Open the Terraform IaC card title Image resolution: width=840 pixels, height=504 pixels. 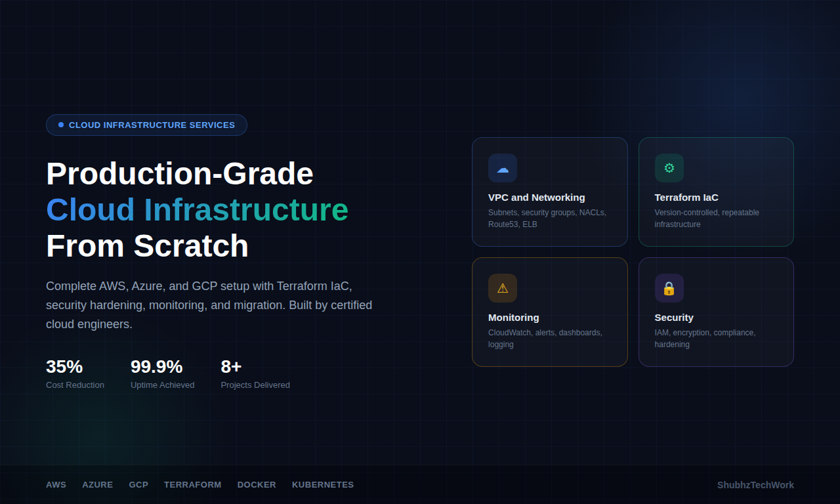[x=686, y=198]
